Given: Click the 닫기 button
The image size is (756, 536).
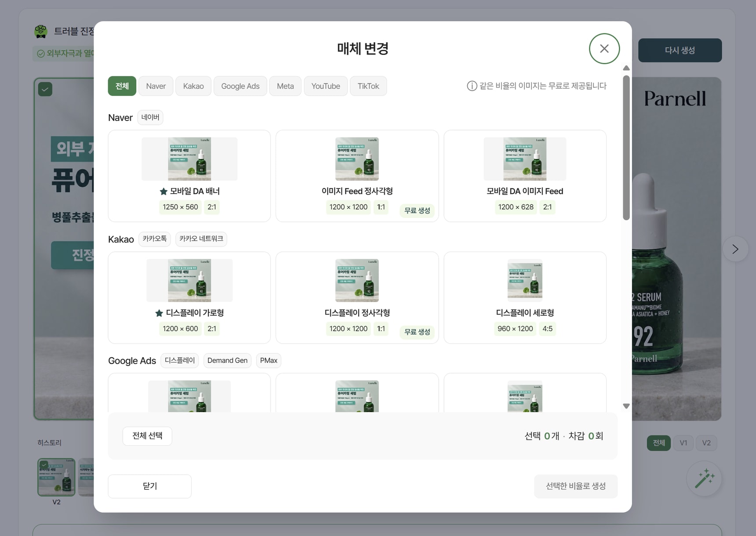Looking at the screenshot, I should (150, 486).
